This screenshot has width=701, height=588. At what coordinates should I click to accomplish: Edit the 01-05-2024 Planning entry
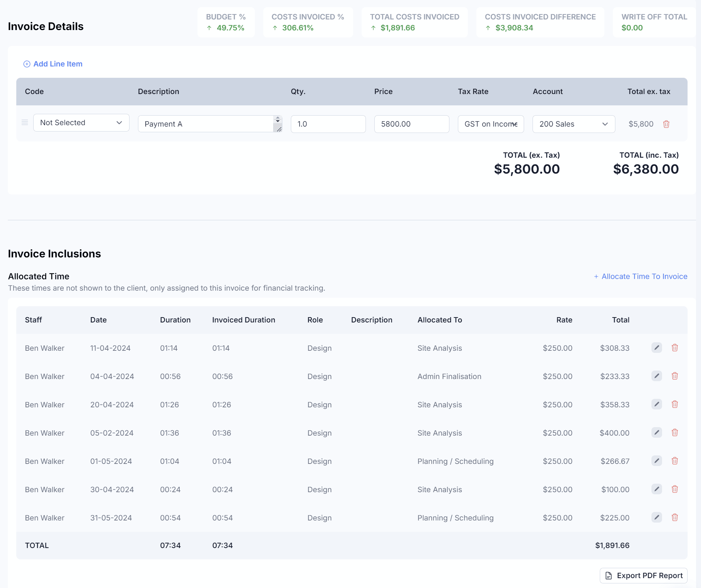(x=657, y=461)
